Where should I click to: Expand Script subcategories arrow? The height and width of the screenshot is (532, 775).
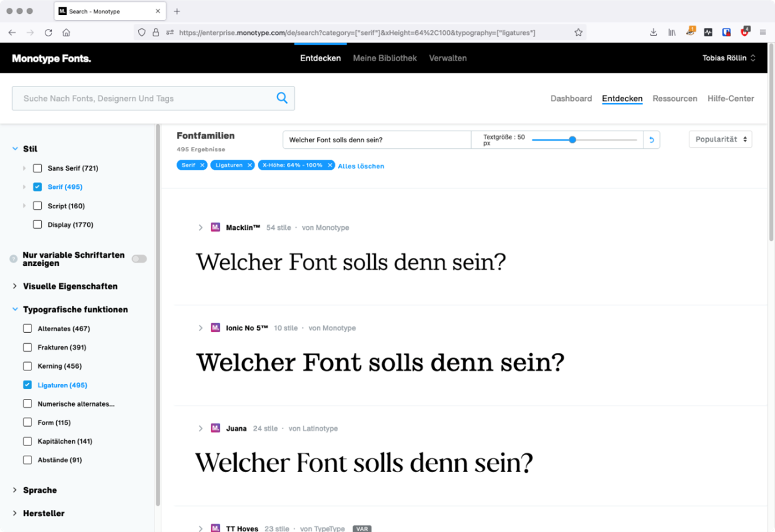click(24, 206)
